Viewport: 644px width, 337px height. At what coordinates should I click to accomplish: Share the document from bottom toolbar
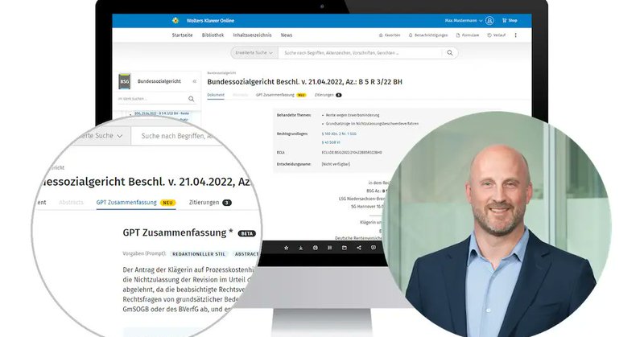tap(359, 248)
